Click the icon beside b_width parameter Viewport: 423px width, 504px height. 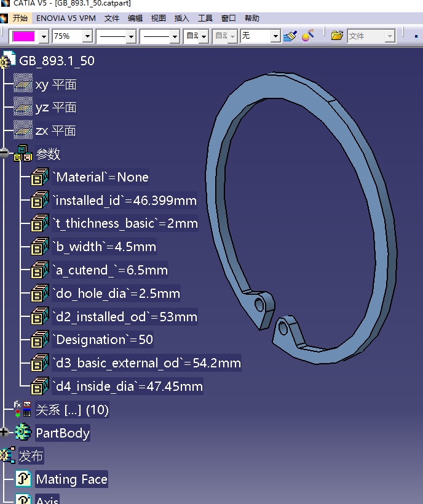coord(40,247)
